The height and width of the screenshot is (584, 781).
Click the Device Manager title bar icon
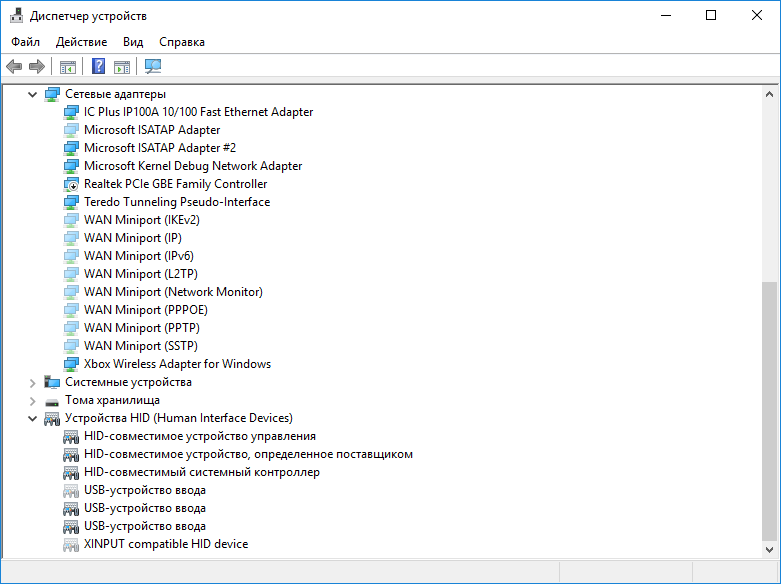(x=16, y=15)
